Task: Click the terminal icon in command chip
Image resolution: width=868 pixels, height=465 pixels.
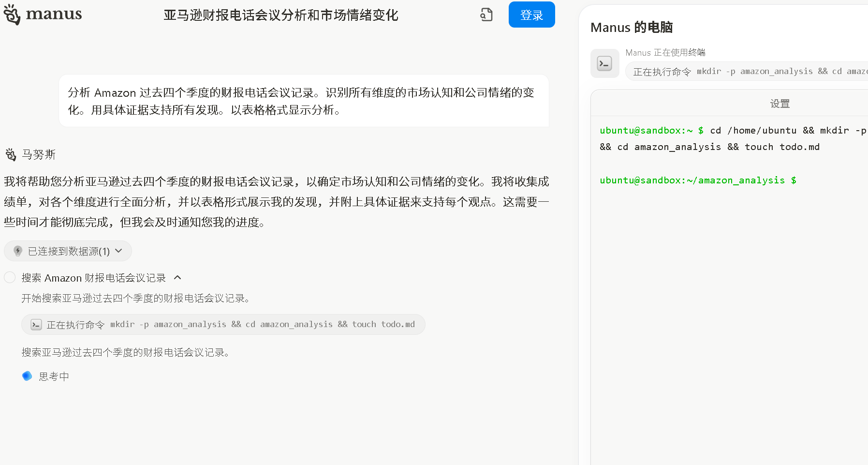Action: [x=36, y=325]
